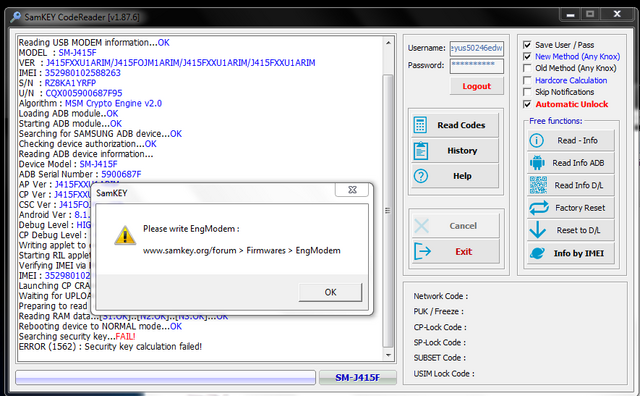The height and width of the screenshot is (396, 640).
Task: Open the Help button
Action: pyautogui.click(x=455, y=176)
